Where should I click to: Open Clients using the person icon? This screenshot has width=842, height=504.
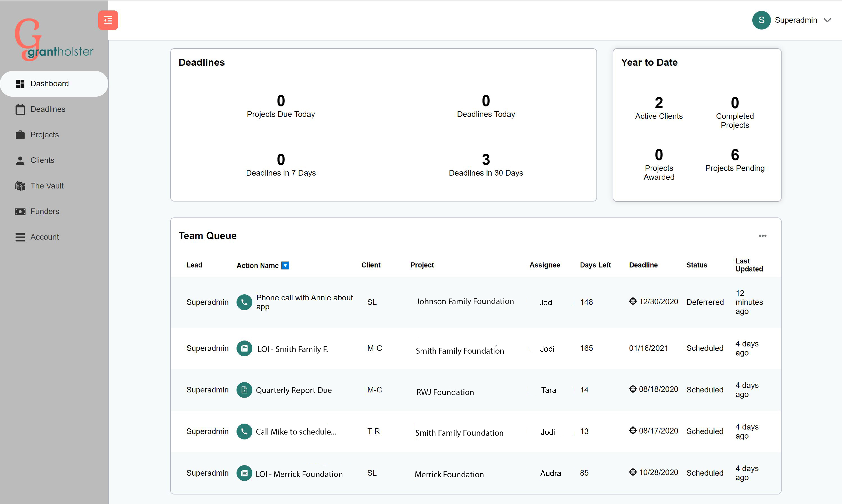click(x=20, y=160)
